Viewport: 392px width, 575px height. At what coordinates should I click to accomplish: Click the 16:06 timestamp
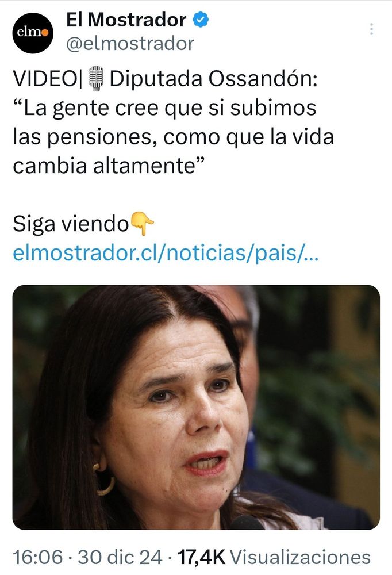[x=38, y=557]
